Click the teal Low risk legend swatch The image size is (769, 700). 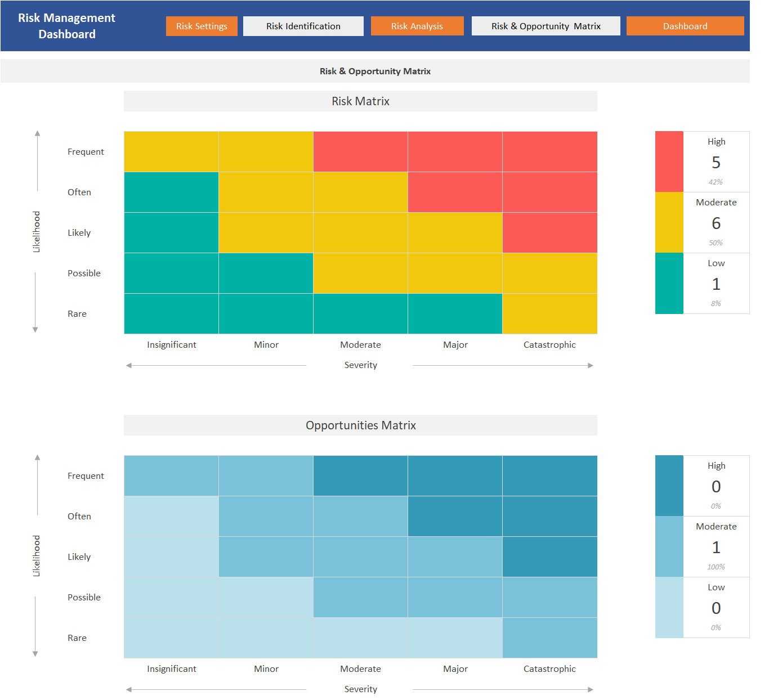669,283
